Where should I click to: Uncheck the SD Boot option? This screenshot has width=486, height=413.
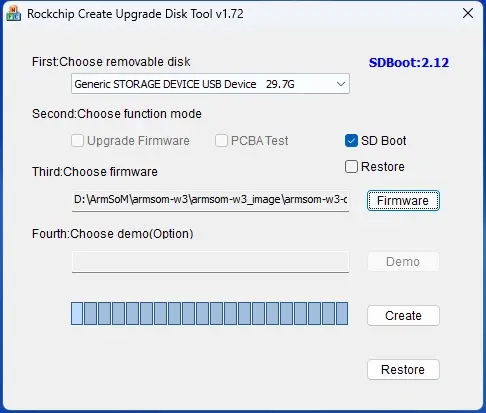pos(351,140)
